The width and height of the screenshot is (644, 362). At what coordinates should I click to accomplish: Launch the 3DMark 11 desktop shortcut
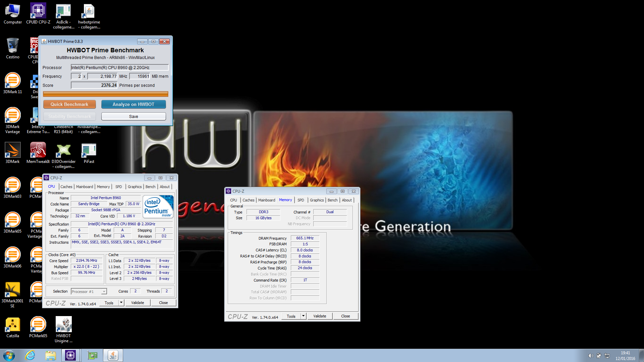13,83
